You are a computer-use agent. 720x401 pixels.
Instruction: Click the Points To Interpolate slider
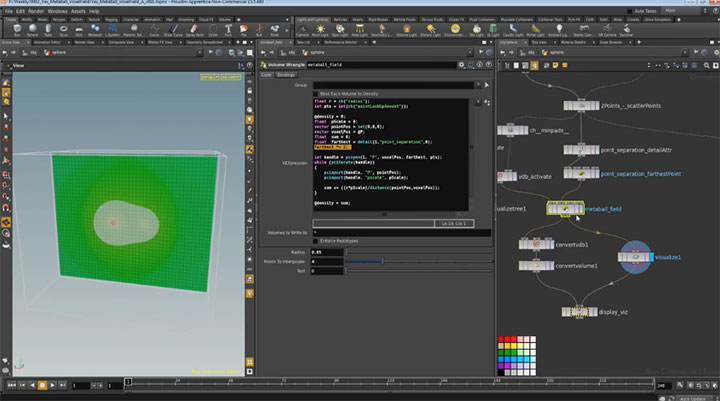419,261
